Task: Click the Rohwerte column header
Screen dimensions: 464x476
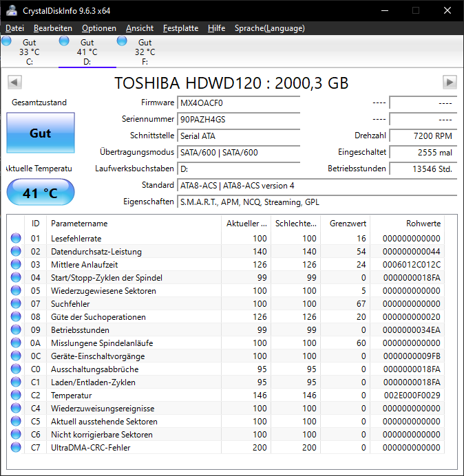Action: click(x=407, y=224)
